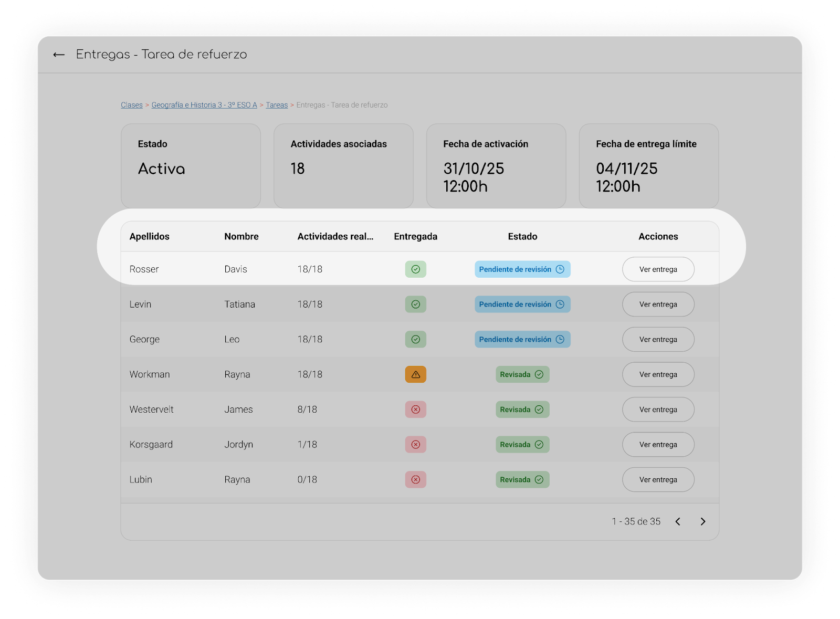This screenshot has width=840, height=619.
Task: Click Pendiente de revisión badge for Levin
Action: coord(522,305)
